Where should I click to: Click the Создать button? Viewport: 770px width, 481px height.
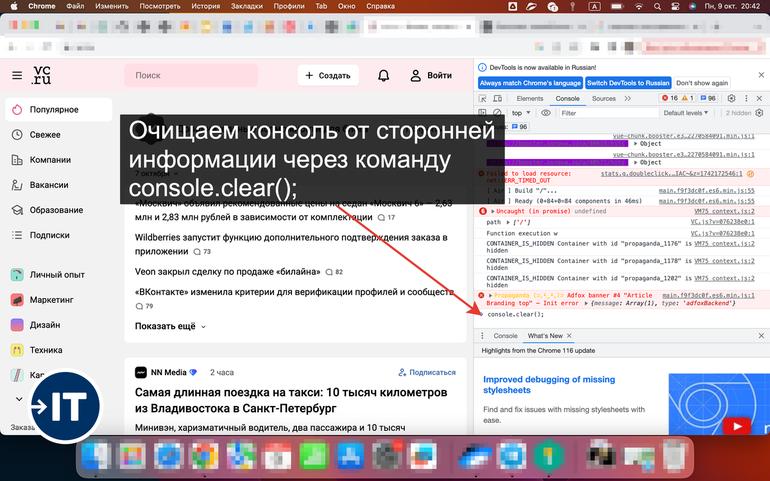tap(328, 75)
